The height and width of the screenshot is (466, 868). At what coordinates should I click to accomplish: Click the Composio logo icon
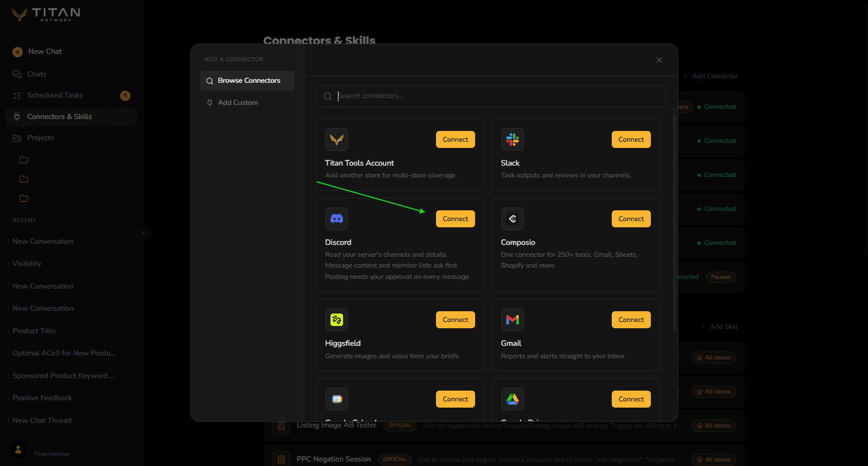pyautogui.click(x=513, y=219)
